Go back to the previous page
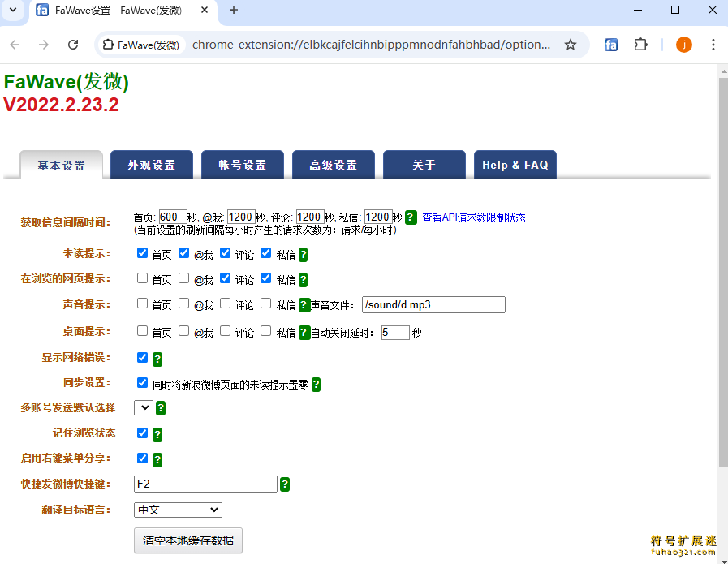 15,45
